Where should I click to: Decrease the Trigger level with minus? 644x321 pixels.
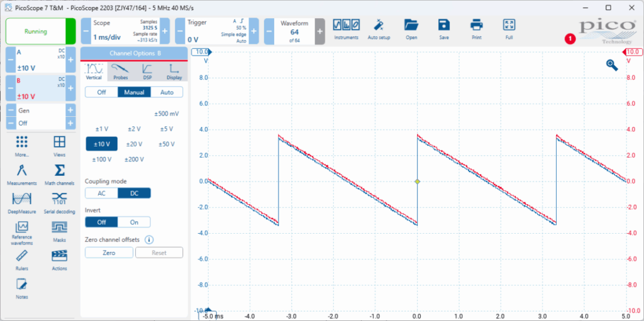coord(180,31)
